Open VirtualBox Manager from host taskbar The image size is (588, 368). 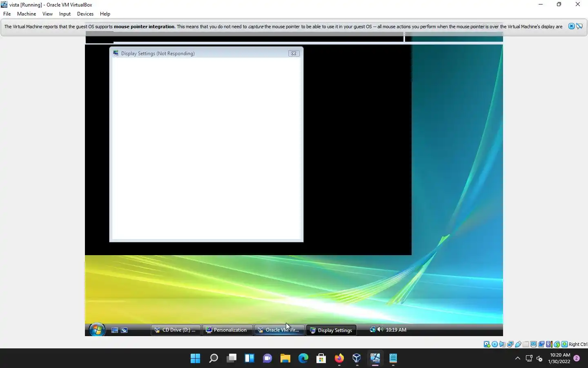click(357, 359)
